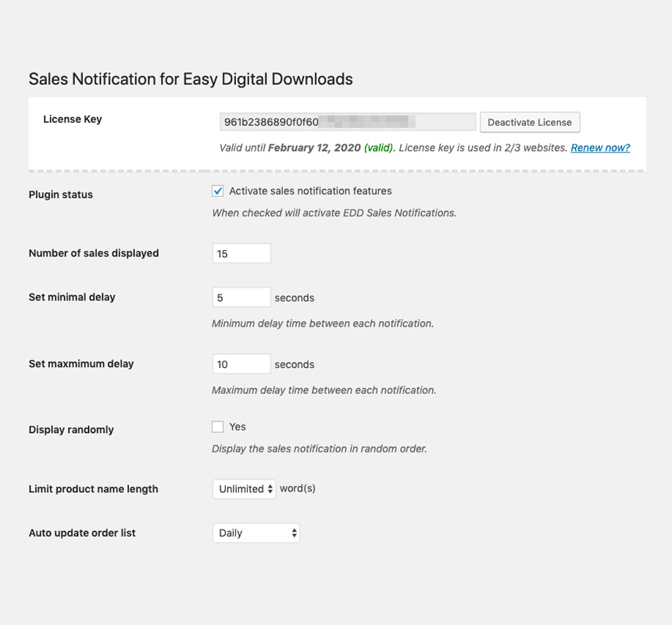
Task: Open the Renew now? link
Action: pyautogui.click(x=600, y=148)
